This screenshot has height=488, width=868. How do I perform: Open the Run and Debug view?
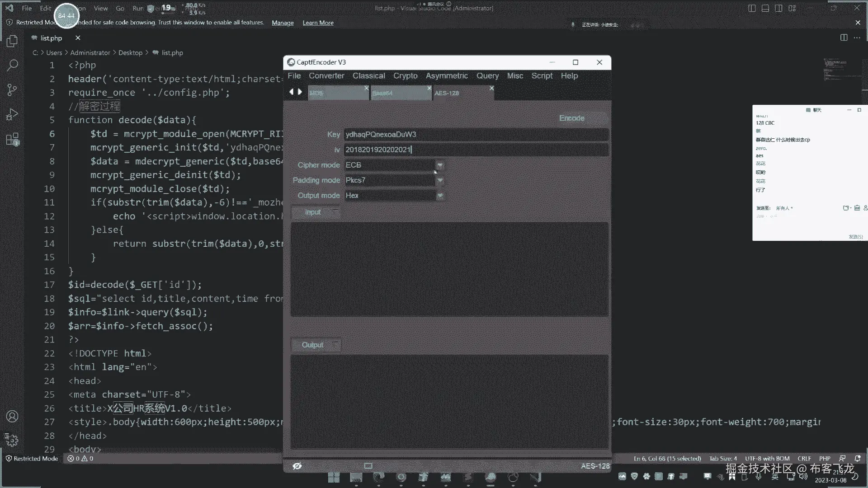click(12, 114)
